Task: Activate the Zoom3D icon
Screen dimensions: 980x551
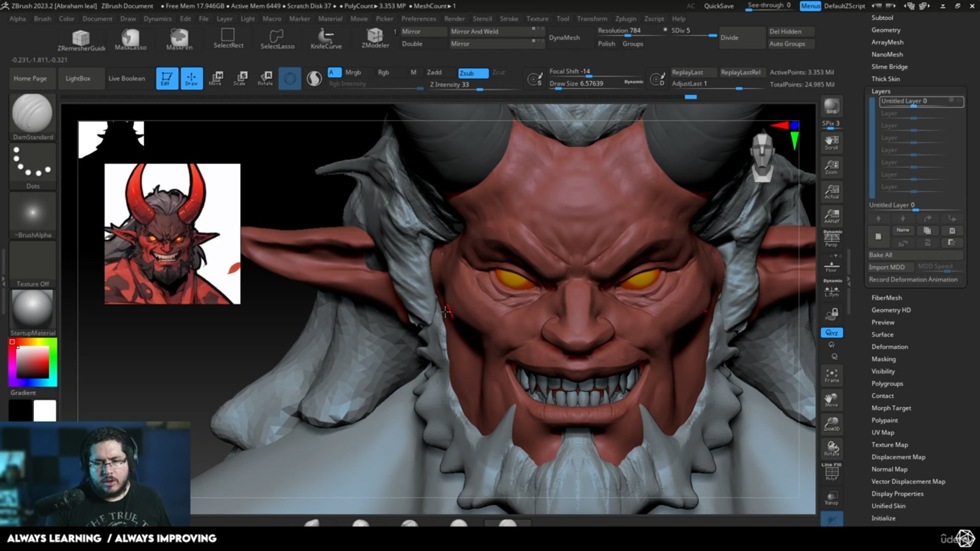Action: tap(831, 423)
